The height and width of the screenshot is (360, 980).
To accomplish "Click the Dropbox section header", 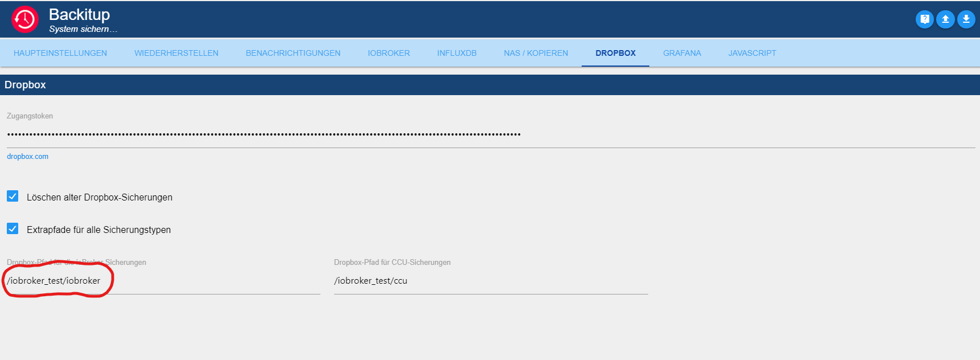I will (490, 85).
